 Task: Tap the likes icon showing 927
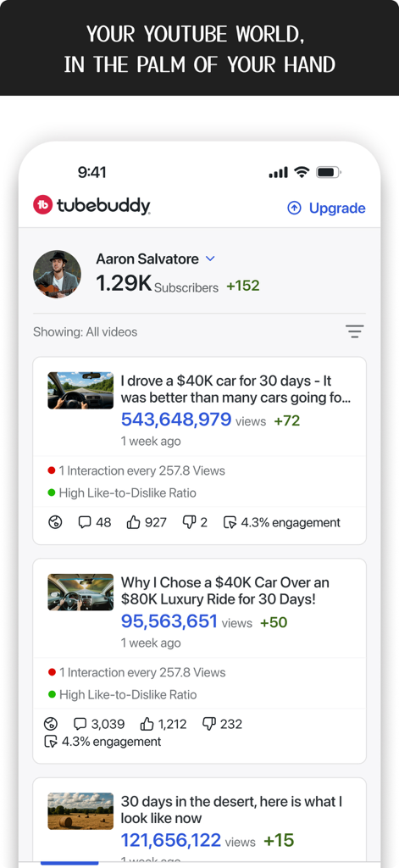tap(133, 522)
